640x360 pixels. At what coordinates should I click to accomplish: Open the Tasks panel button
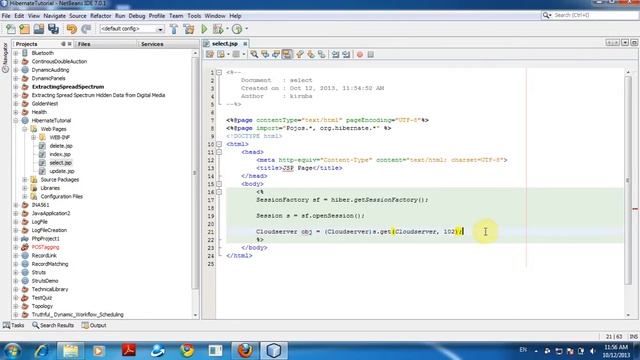point(13,325)
